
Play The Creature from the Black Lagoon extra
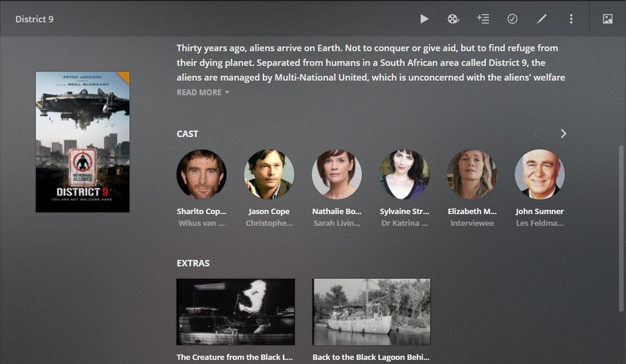click(x=236, y=312)
